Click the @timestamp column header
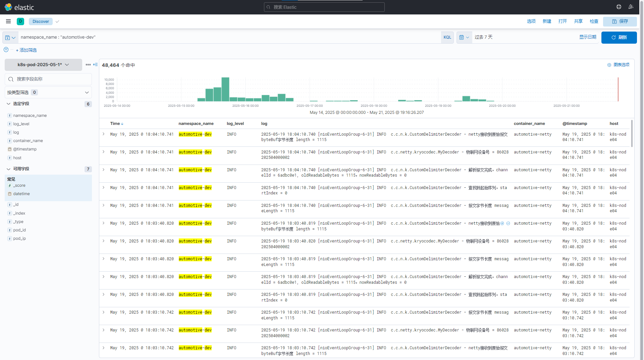Screen dimensions: 644x360 pos(575,124)
